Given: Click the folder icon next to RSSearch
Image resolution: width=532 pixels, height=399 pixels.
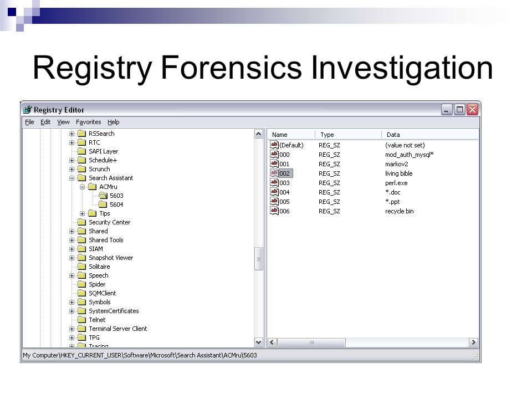Looking at the screenshot, I should point(82,134).
